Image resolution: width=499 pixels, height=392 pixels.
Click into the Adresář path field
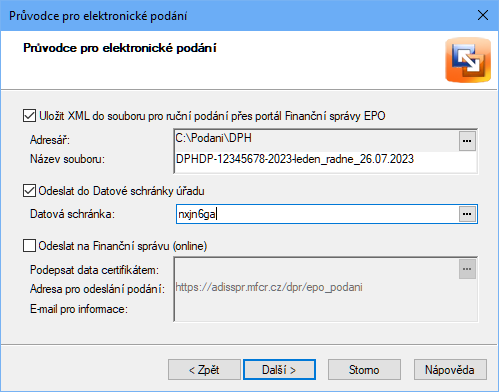[x=317, y=139]
